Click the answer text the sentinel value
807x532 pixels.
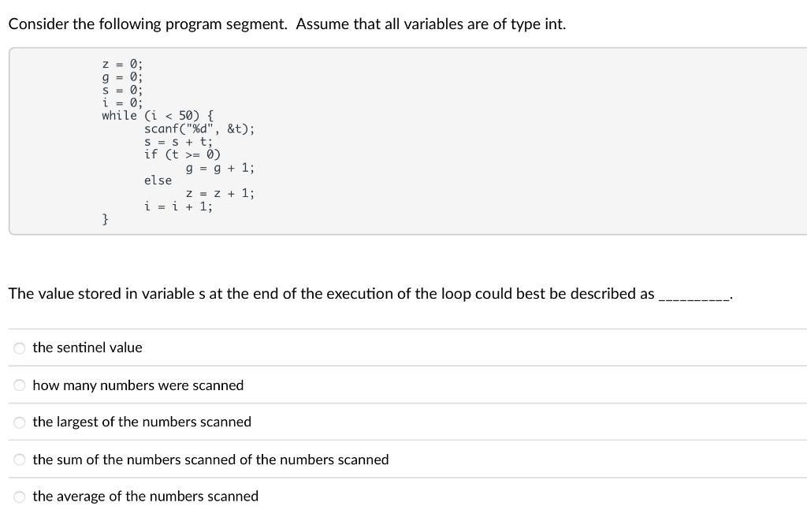point(87,347)
